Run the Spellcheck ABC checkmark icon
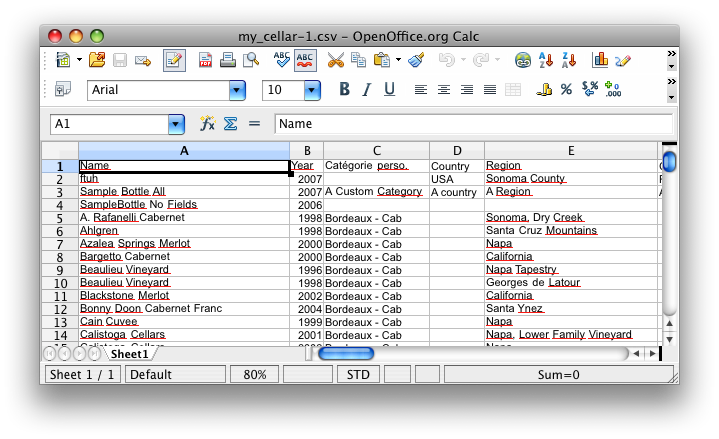Image resolution: width=719 pixels, height=439 pixels. coord(282,60)
